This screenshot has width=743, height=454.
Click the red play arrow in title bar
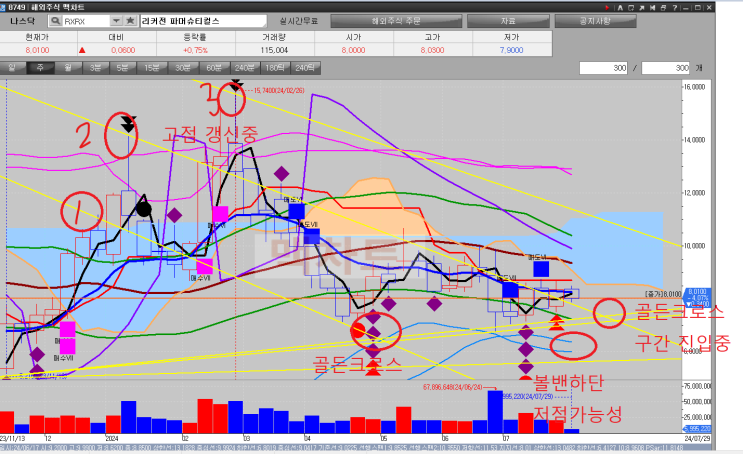[x=607, y=8]
